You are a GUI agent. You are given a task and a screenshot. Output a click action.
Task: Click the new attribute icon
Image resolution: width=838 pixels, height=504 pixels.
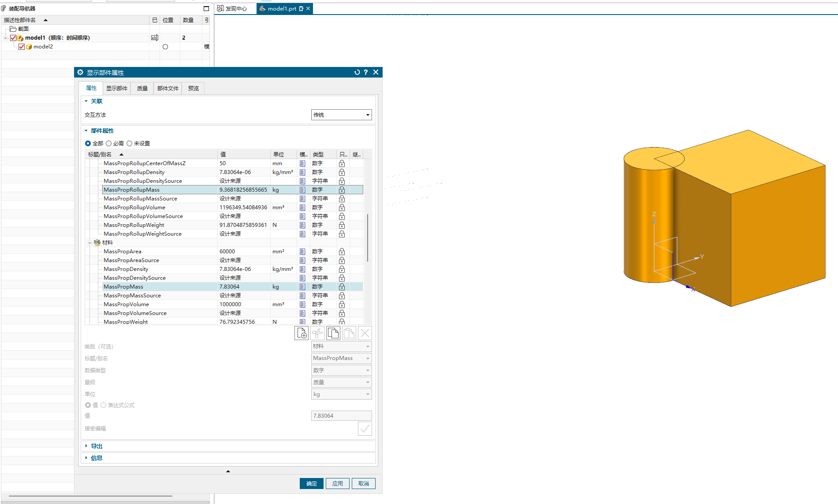(302, 334)
